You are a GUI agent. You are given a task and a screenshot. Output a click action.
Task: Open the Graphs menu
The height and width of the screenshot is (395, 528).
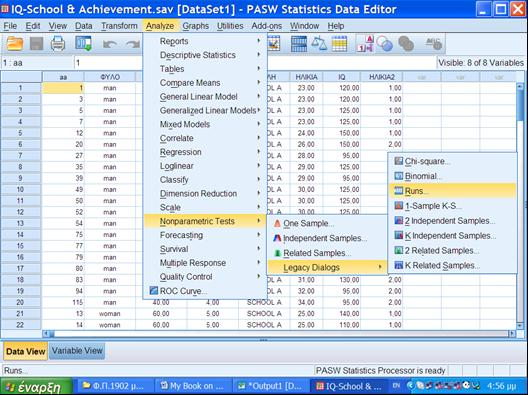[196, 26]
